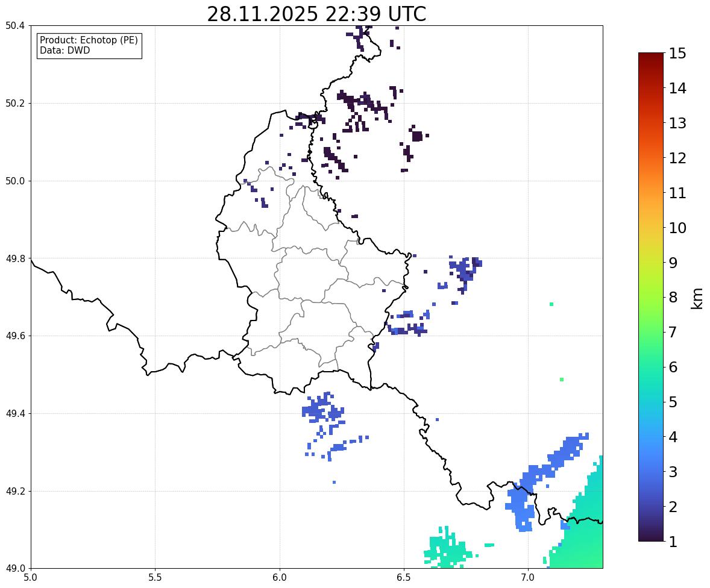Image resolution: width=710 pixels, height=588 pixels.
Task: Click the x-axis tick label '6.5'
Action: coord(403,578)
